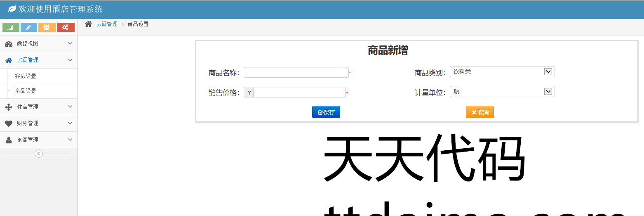
Task: Open the 商品类别 dropdown
Action: pyautogui.click(x=502, y=72)
